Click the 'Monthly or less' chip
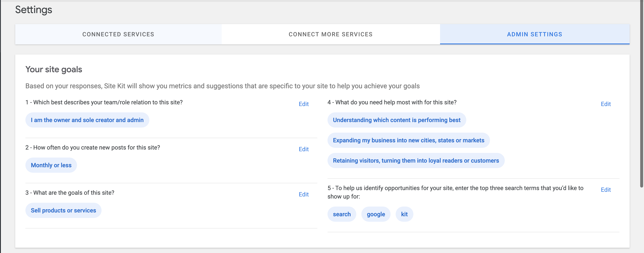 (x=51, y=165)
